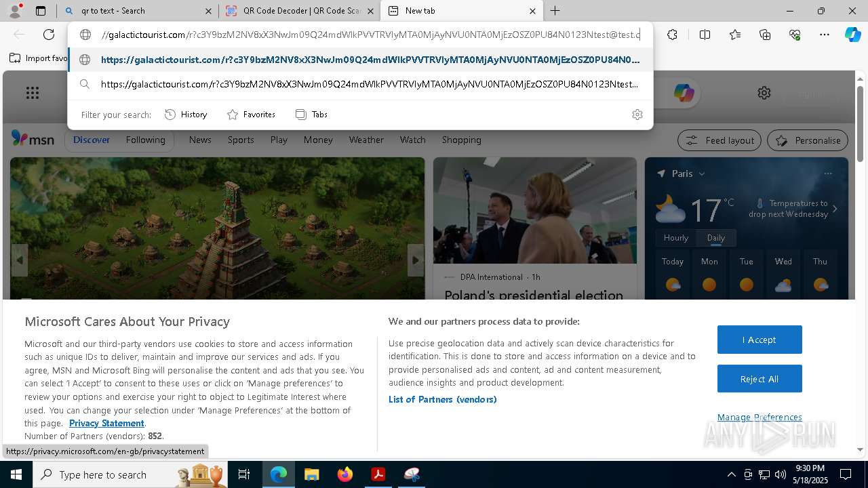Launch Adobe Acrobat from taskbar

(x=378, y=474)
